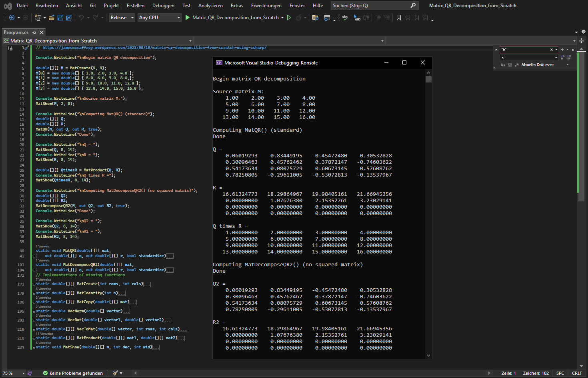Click the console window vertical scrollbar thumb
Viewport: 588px width, 378px height.
429,79
